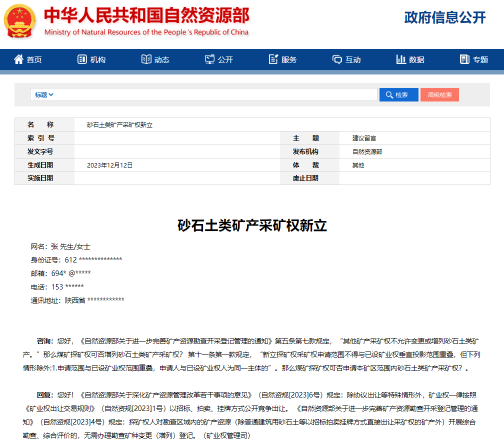Click the 中华人民共和国自然资源部 site title
This screenshot has height=447, width=504.
(x=146, y=15)
